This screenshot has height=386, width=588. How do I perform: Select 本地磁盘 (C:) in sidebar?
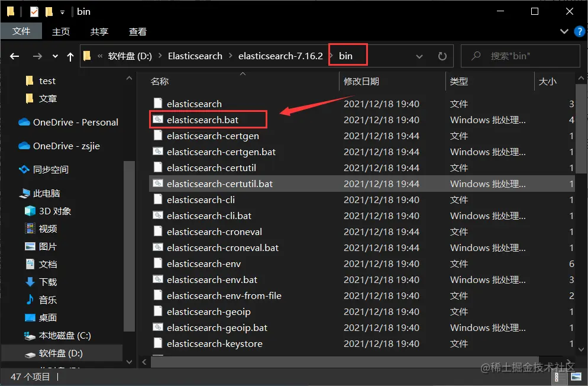coord(65,335)
